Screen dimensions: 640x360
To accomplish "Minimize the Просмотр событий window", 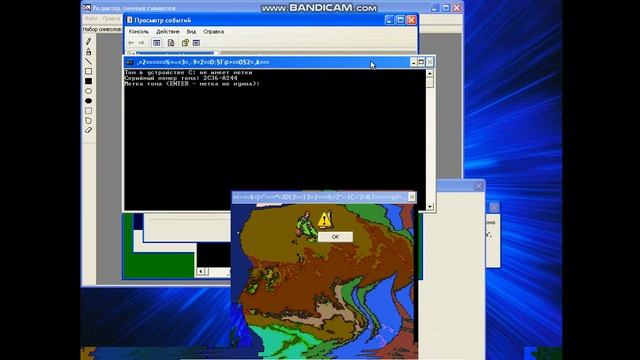I will tap(389, 20).
